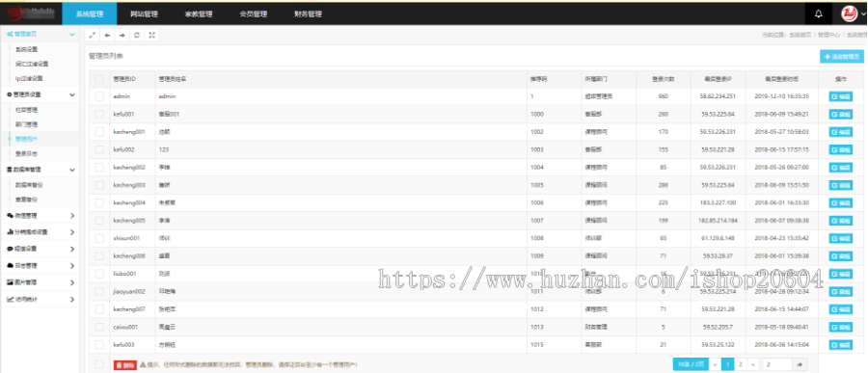Expand 分销提成设置 using its arrow

coord(72,232)
